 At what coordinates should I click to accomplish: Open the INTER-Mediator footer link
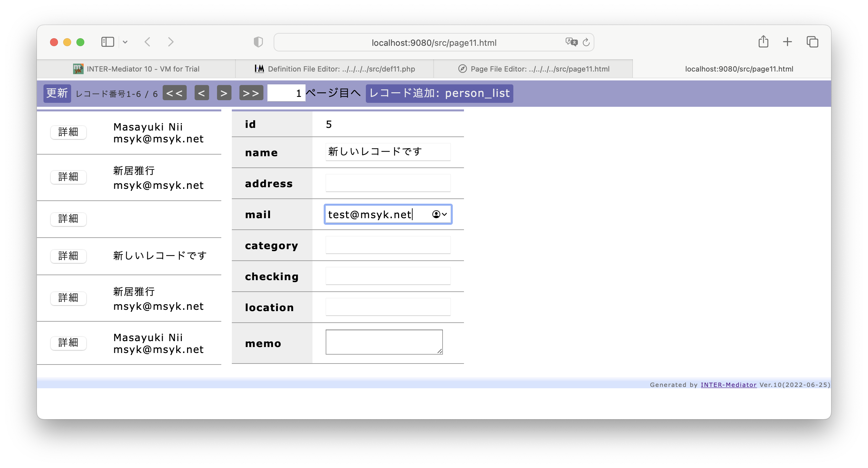[x=728, y=385]
